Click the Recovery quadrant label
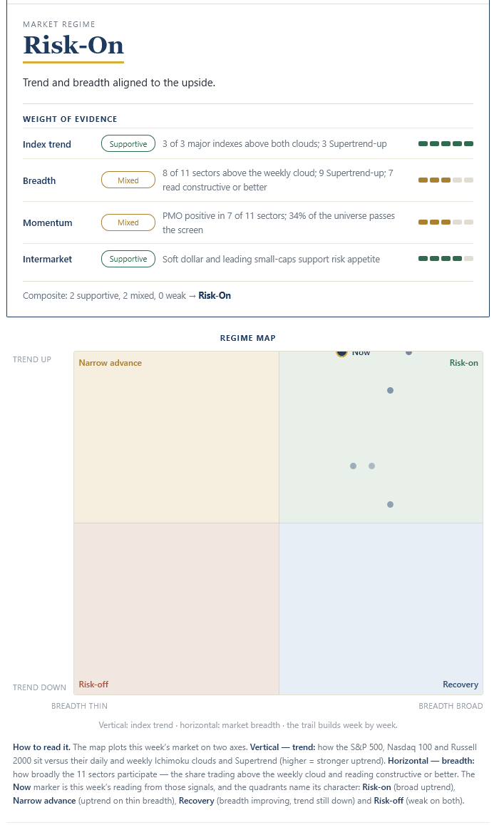Image resolution: width=504 pixels, height=825 pixels. [x=461, y=684]
